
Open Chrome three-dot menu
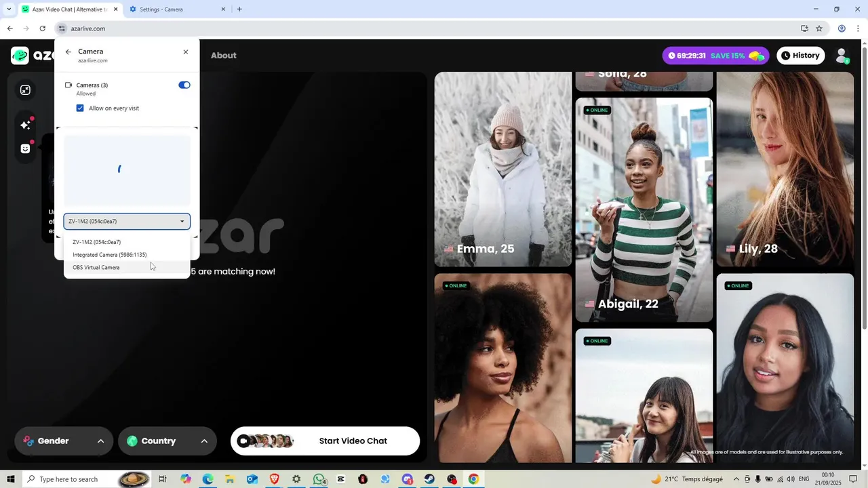858,28
